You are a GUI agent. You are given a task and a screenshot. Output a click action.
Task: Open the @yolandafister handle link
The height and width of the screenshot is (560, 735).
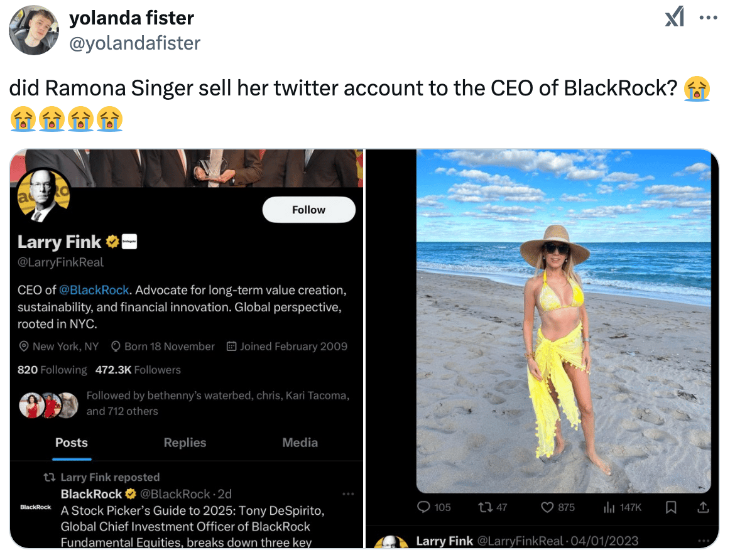(134, 43)
